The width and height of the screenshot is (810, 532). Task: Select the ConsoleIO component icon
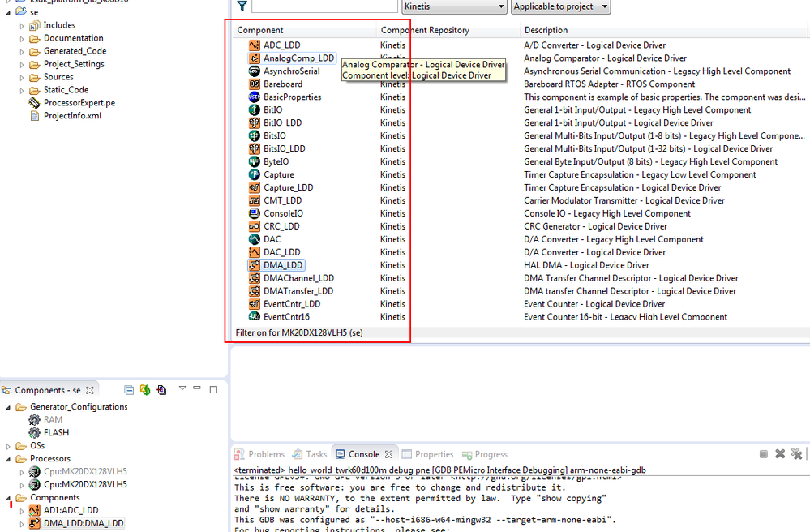254,213
